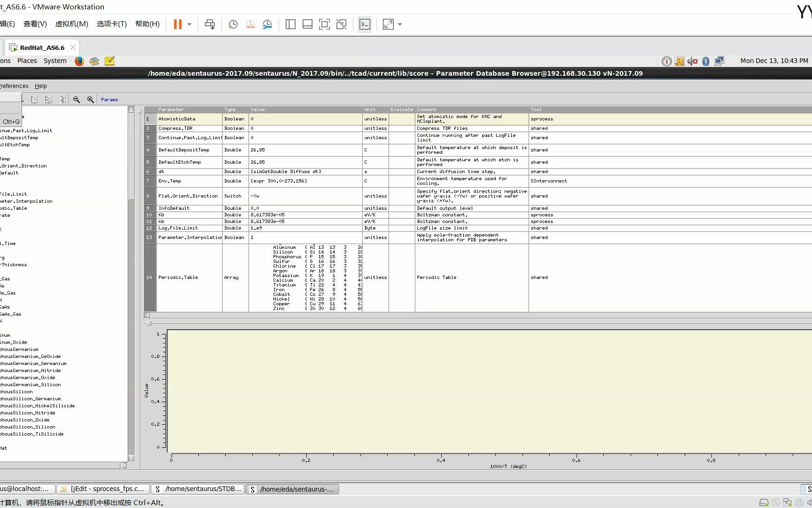Screen dimensions: 812x508
Task: Open the 帮助(H) menu
Action: coord(147,24)
